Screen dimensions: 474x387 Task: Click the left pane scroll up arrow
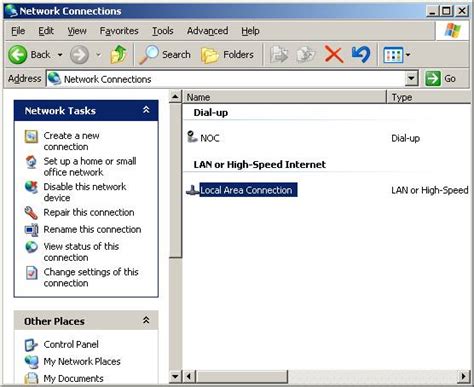point(175,97)
